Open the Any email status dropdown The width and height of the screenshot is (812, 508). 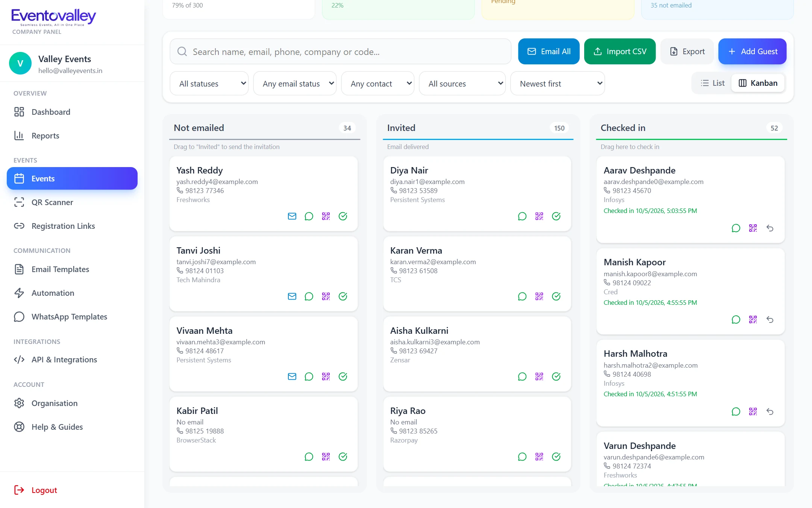coord(295,84)
